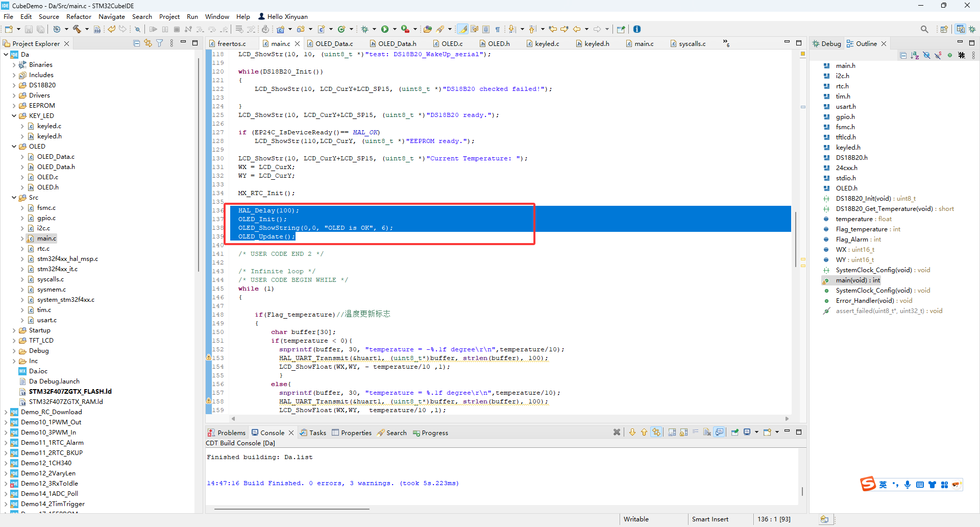Click the External Tools run icon
The height and width of the screenshot is (527, 980).
405,29
